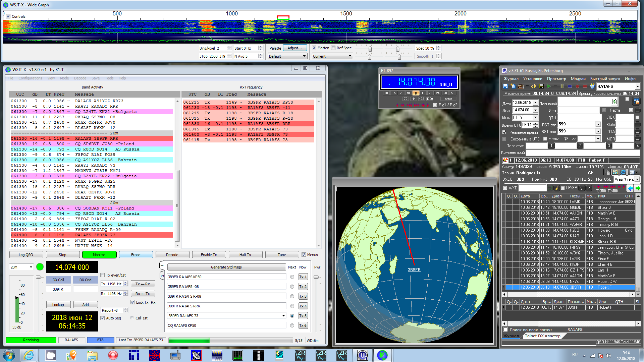The width and height of the screenshot is (644, 362).
Task: Select the Tx 5 radio button
Action: 292,316
